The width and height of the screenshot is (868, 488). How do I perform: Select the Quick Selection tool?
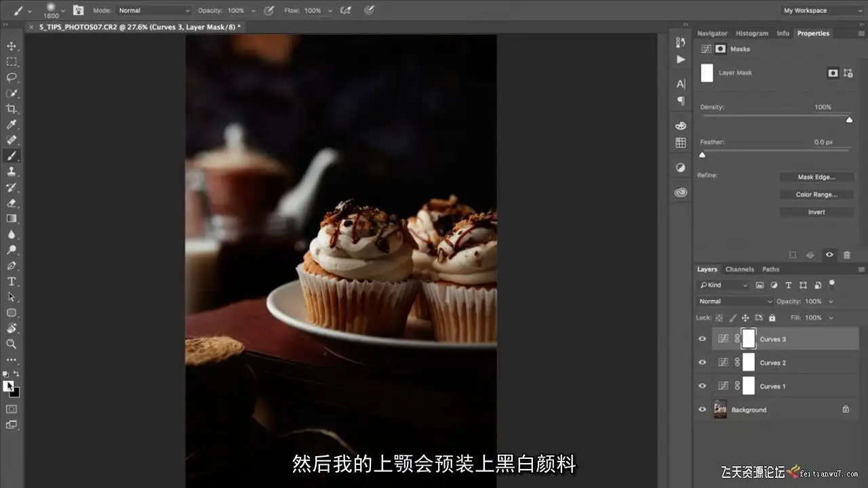[x=12, y=93]
